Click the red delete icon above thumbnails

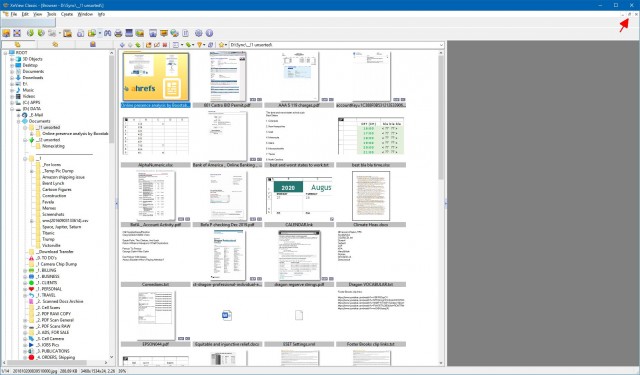tap(165, 45)
